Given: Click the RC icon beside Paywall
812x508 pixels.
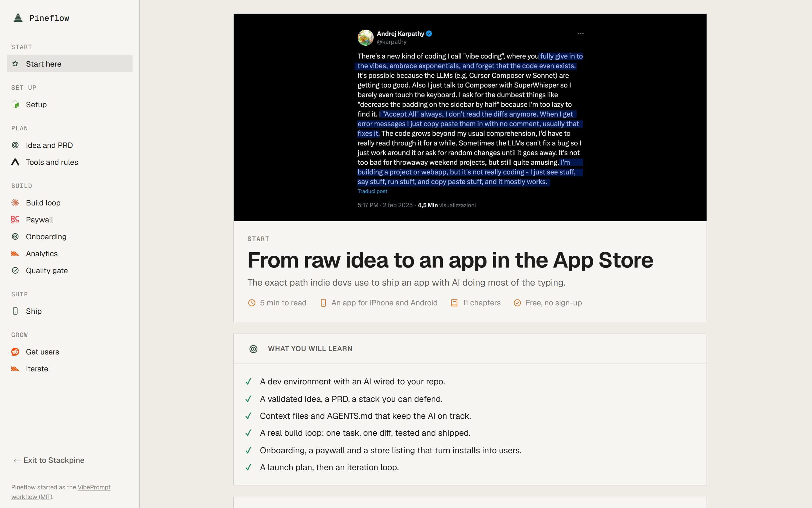Looking at the screenshot, I should 15,219.
